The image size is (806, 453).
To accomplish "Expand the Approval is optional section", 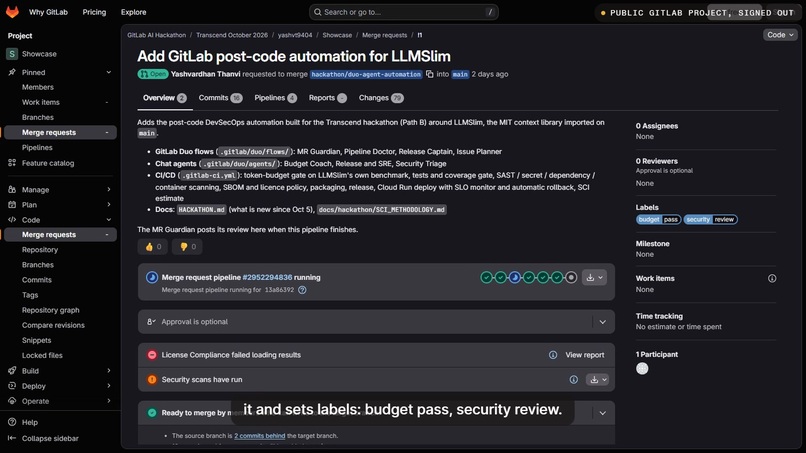I will click(602, 322).
